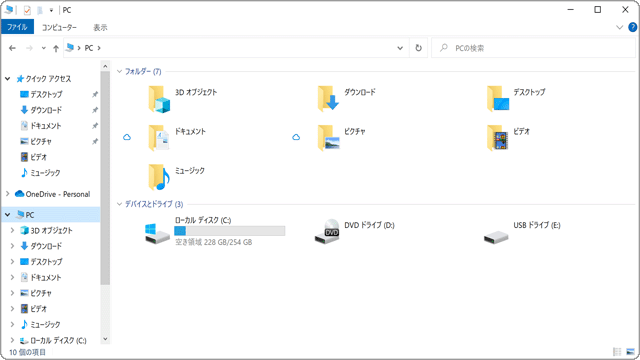Expand the ribbon with chevron

pos(619,27)
